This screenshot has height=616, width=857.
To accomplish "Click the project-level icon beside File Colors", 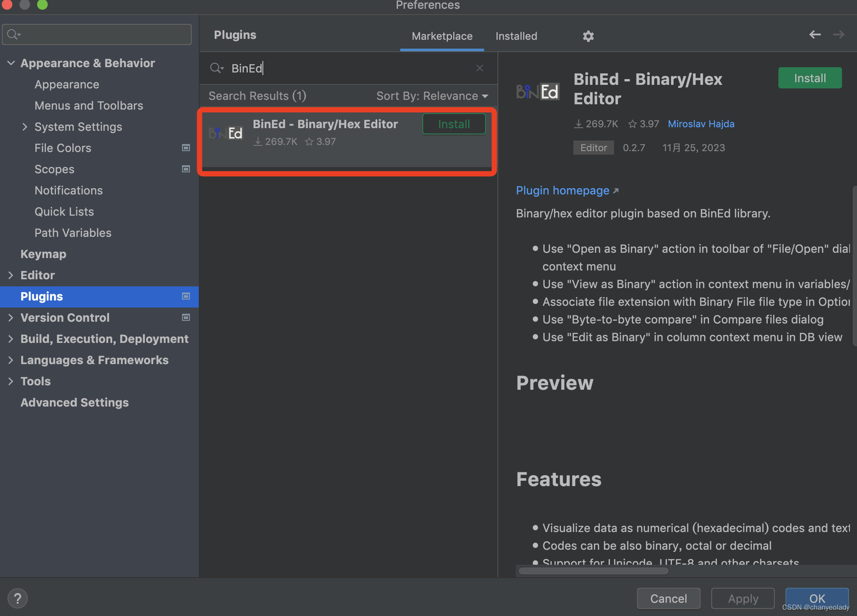I will 186,148.
